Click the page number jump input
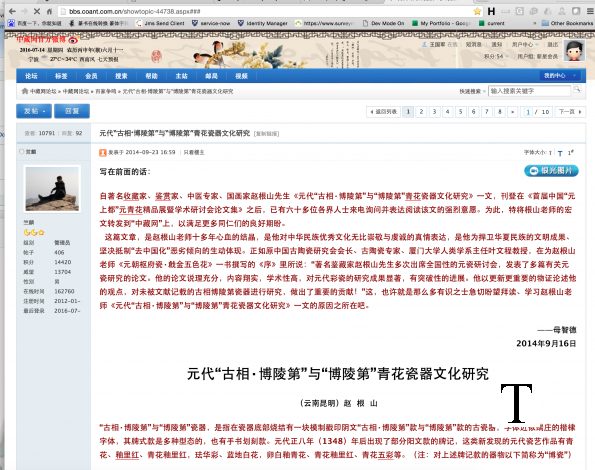Screen dimensions: 595x470 point(528,112)
